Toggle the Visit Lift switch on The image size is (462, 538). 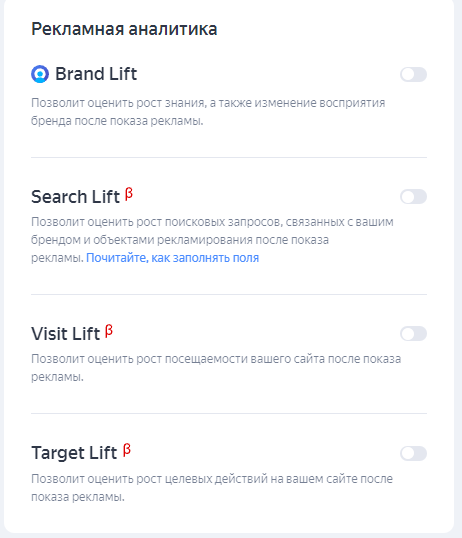[x=413, y=334]
